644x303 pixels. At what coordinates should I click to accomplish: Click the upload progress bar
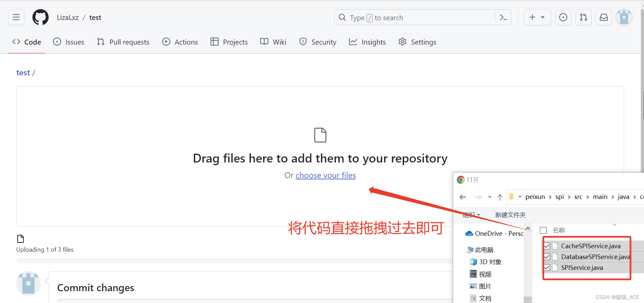pos(234,260)
